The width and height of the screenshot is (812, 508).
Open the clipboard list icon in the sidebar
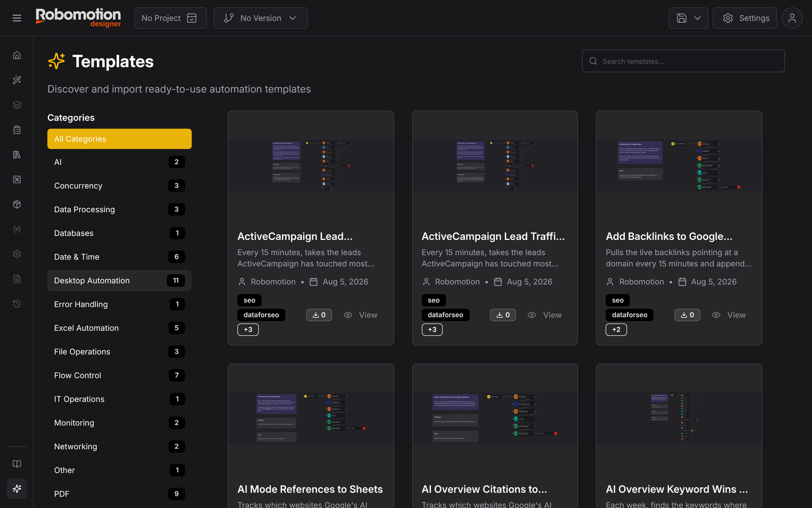[17, 130]
